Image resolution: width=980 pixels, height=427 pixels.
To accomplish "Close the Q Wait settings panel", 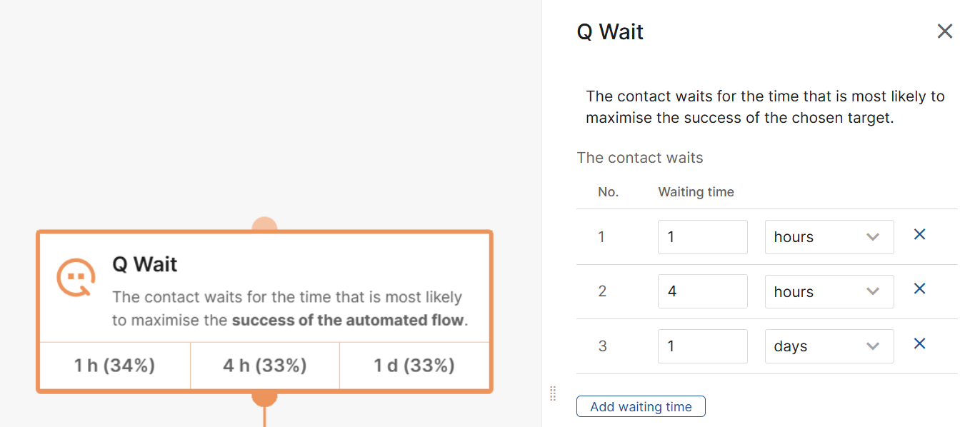I will click(945, 31).
